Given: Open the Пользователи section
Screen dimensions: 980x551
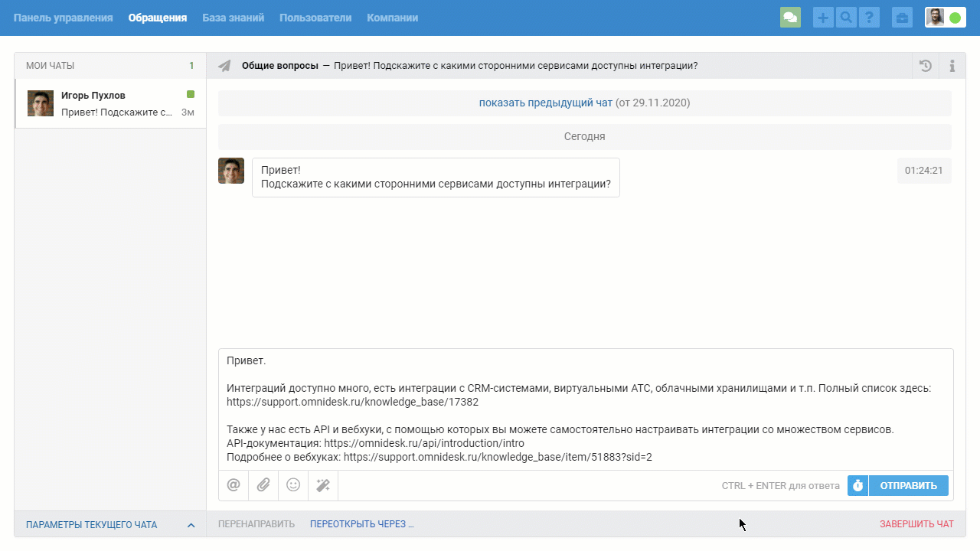Looking at the screenshot, I should click(x=315, y=18).
